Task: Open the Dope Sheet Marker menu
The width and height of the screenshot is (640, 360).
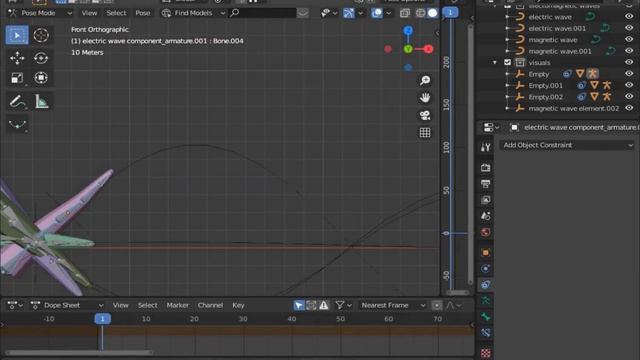Action: (178, 305)
